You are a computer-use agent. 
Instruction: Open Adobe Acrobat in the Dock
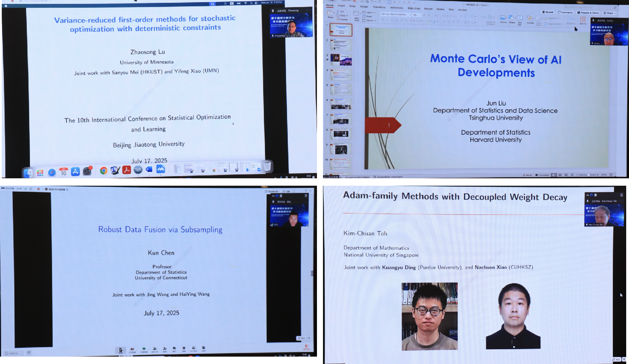pyautogui.click(x=126, y=170)
